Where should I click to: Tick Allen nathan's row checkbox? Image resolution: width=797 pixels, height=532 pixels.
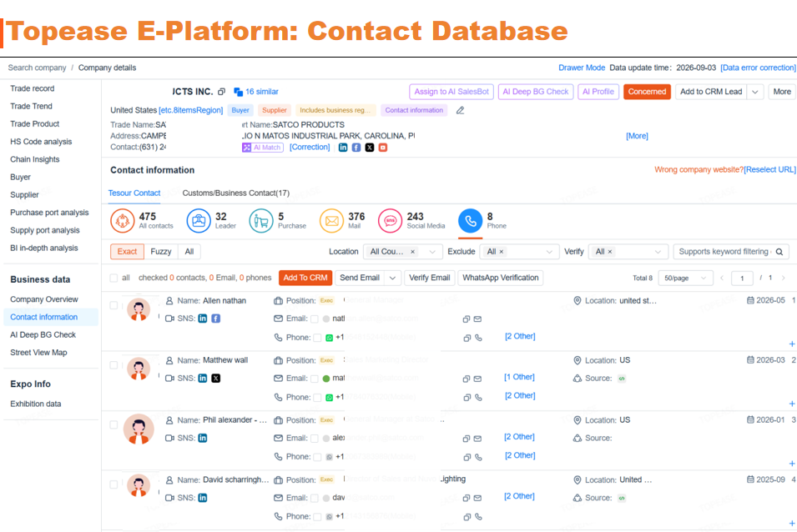point(113,305)
